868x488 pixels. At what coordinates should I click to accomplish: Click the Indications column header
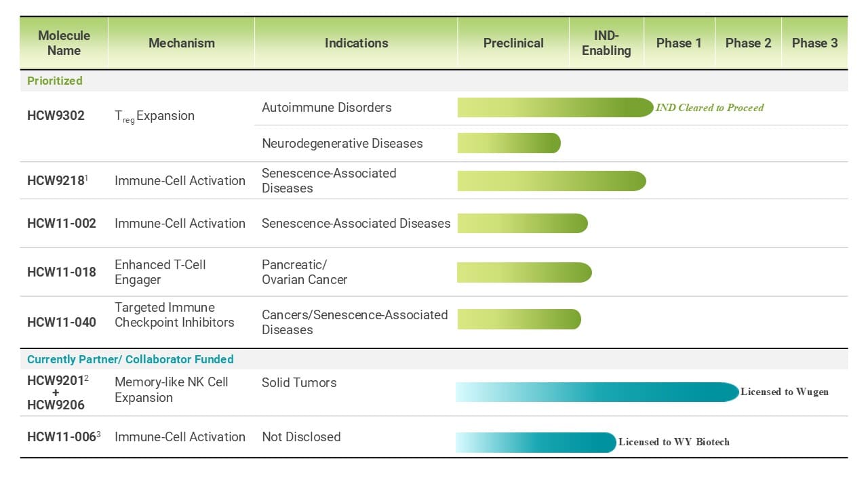(356, 43)
